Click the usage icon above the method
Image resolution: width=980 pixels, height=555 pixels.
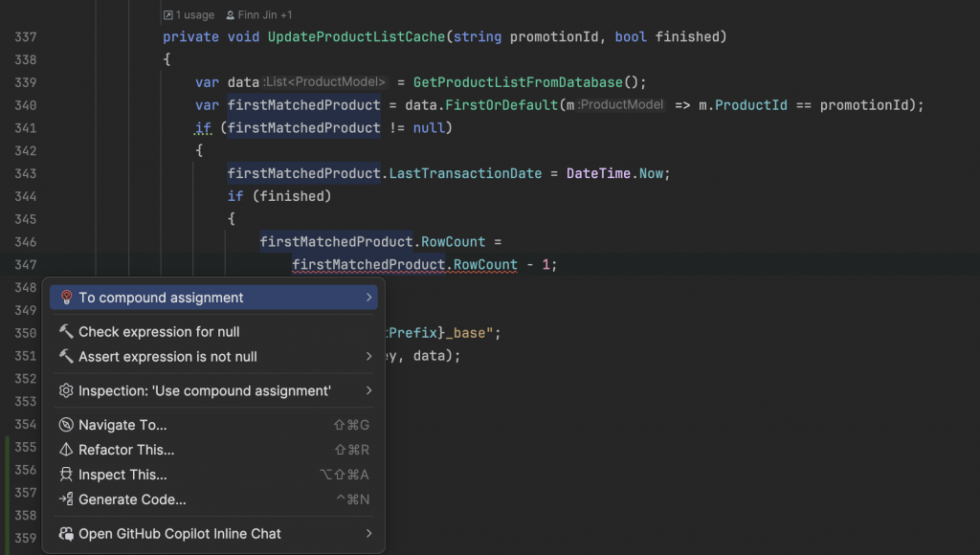click(x=168, y=15)
